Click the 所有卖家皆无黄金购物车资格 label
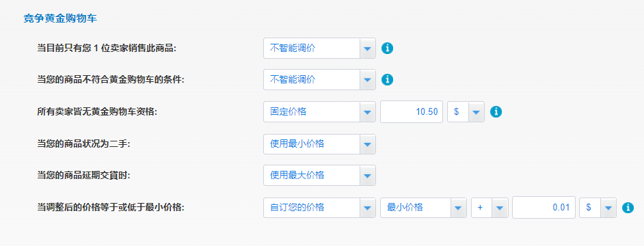The image size is (644, 246). coord(97,111)
